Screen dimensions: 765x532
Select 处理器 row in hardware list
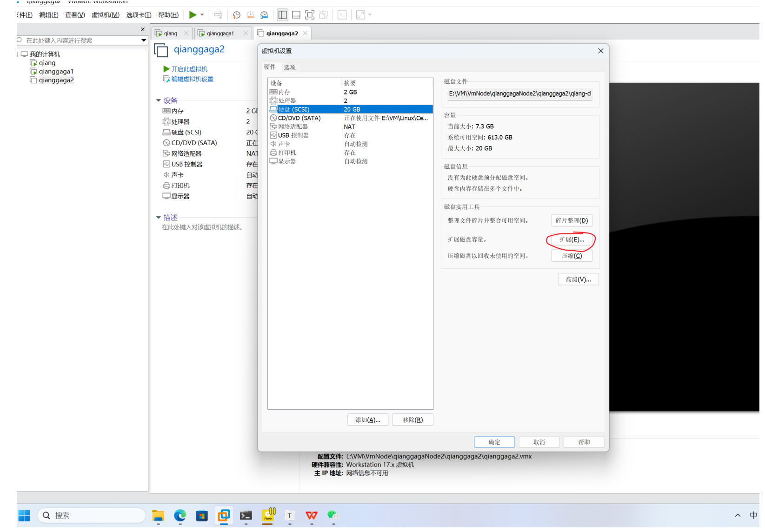(351, 101)
